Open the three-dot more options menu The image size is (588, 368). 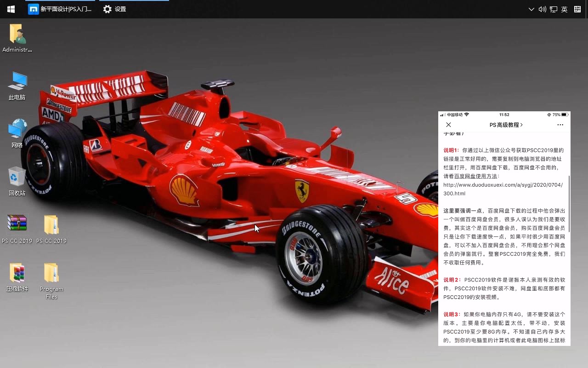point(560,125)
